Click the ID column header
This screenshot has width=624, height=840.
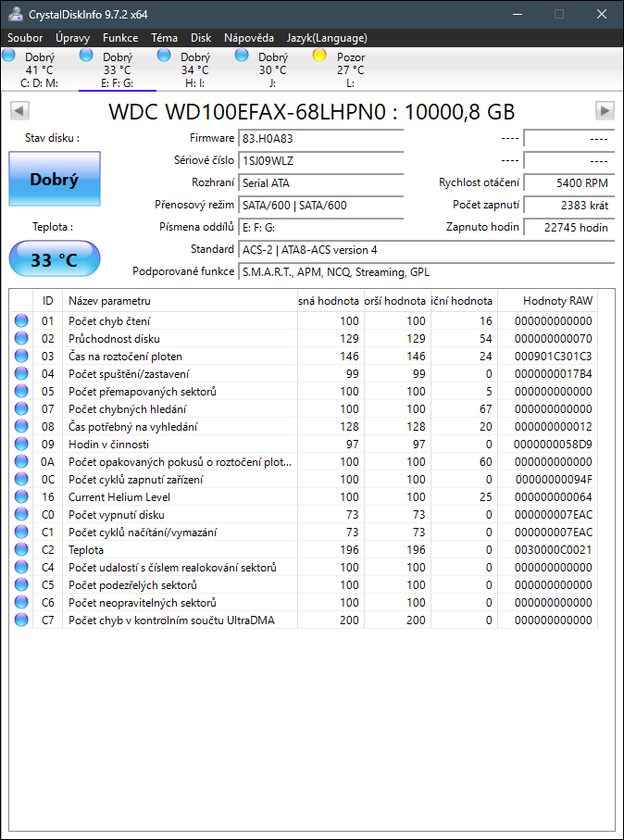pyautogui.click(x=47, y=301)
